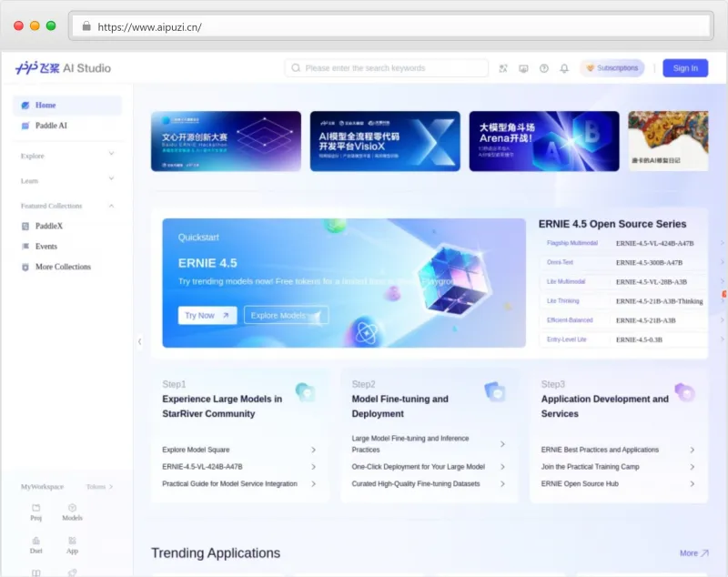Expand the Learn section in sidebar
This screenshot has width=728, height=577.
(111, 180)
